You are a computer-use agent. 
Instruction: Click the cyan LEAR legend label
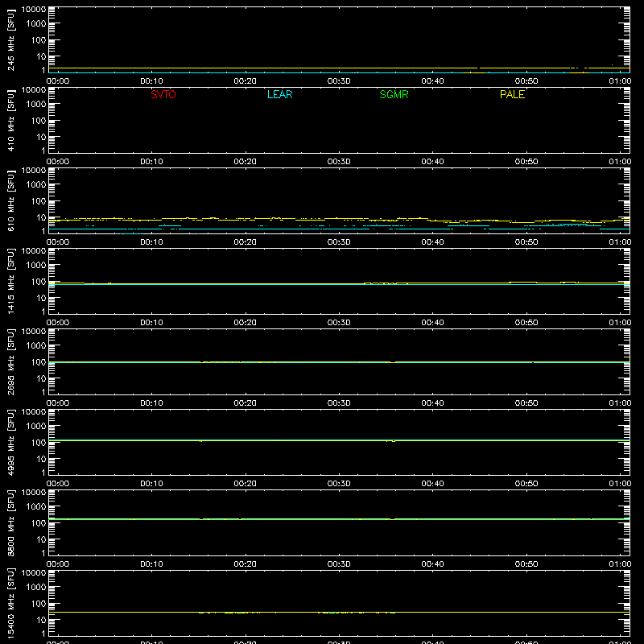click(279, 94)
